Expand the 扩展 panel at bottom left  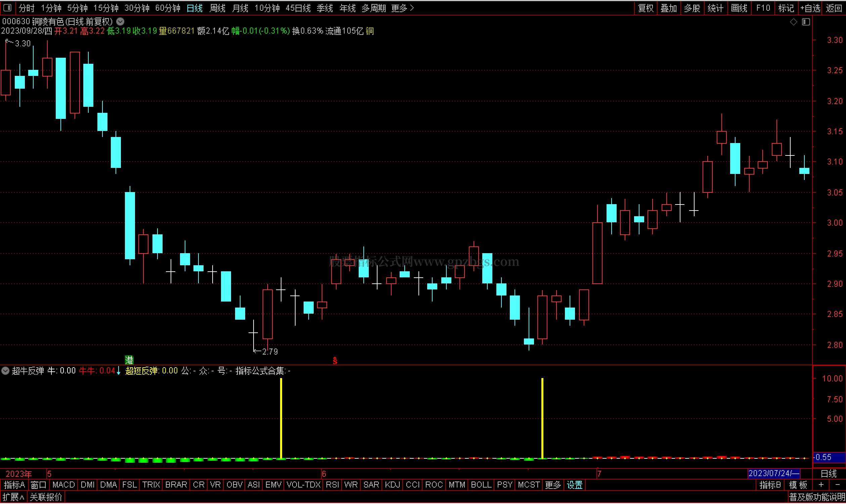(13, 498)
